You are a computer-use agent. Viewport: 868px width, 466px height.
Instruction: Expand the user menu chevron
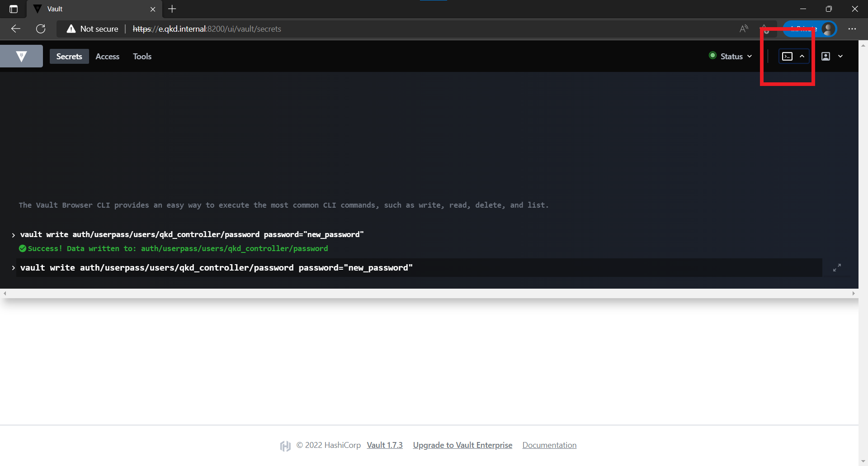840,57
